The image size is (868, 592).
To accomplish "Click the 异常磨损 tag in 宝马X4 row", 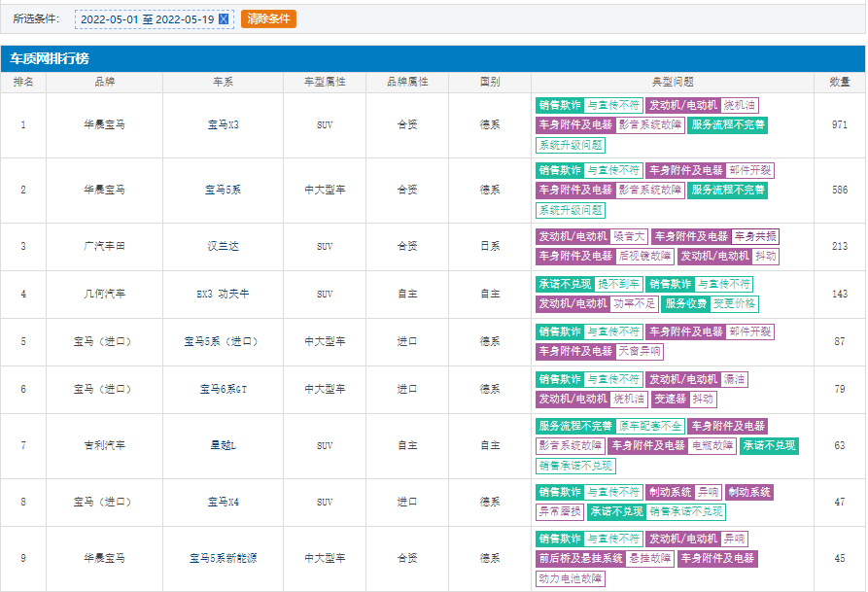I will 560,511.
